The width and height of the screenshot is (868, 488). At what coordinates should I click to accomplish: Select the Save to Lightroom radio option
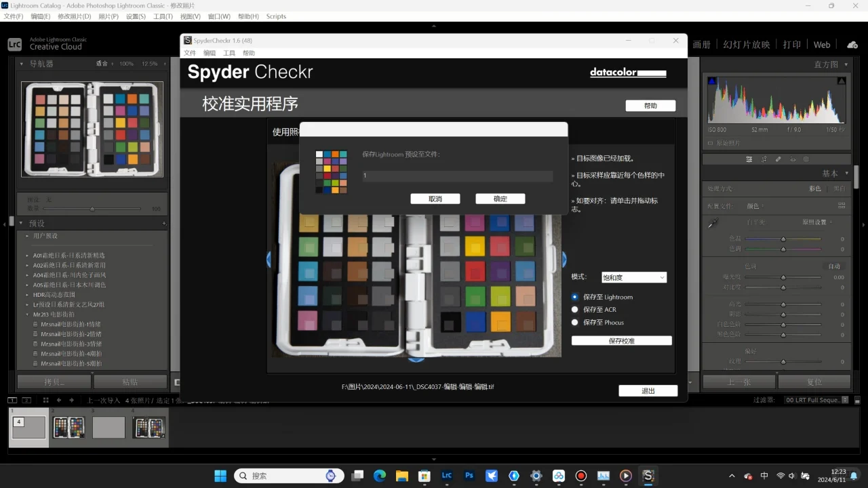(575, 297)
